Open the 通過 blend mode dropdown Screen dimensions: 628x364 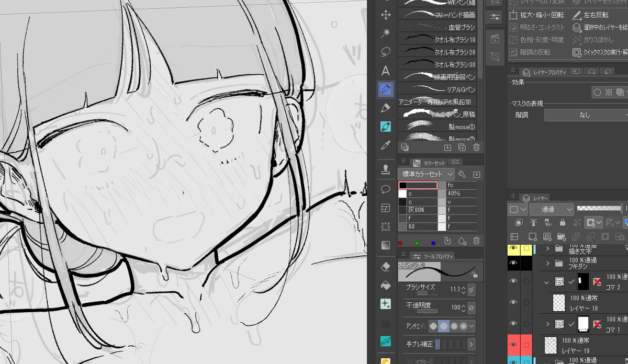pyautogui.click(x=552, y=209)
